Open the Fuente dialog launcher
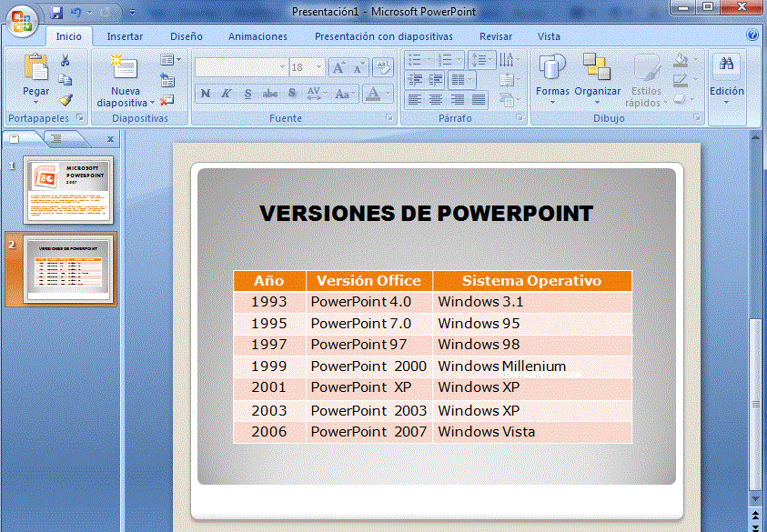Screen dimensions: 767x532 389,119
